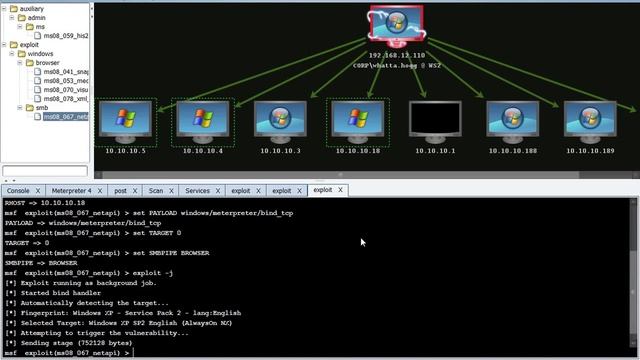Click 'SMBPIPE => BROWSER' console line
Screen dimensions: 640x360
point(41,263)
